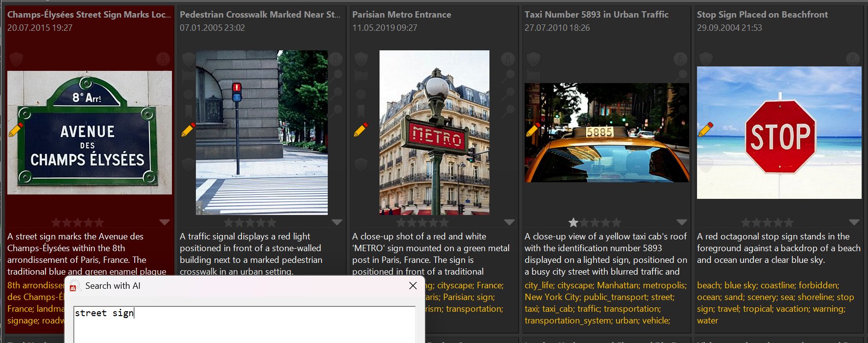Click the flag icon on Parisian Metro Entrance card

361,76
